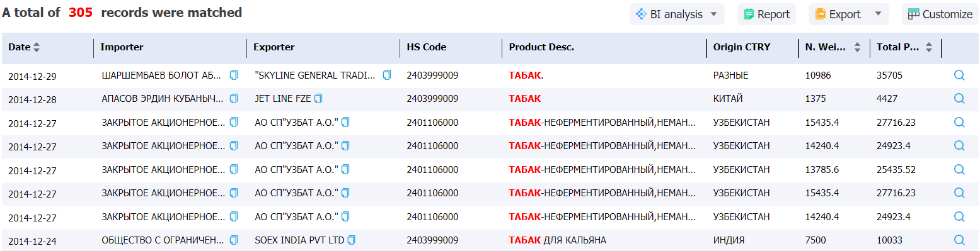Image resolution: width=980 pixels, height=251 pixels.
Task: Copy exporter name JET LINE FZE
Action: pyautogui.click(x=318, y=99)
